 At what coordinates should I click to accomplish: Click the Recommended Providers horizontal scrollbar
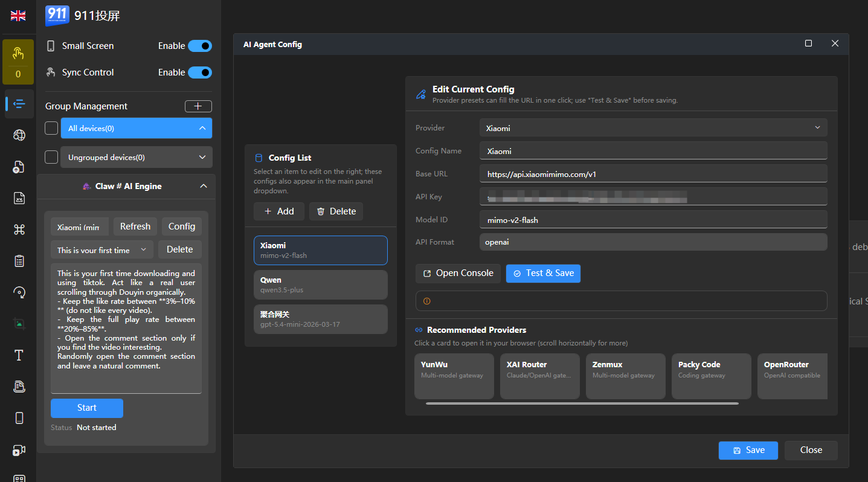pyautogui.click(x=582, y=403)
